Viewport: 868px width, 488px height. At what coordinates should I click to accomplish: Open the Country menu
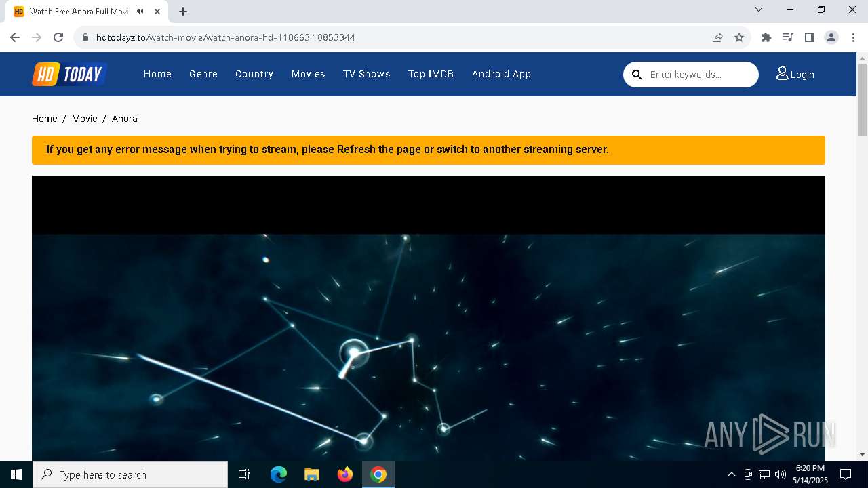coord(254,74)
